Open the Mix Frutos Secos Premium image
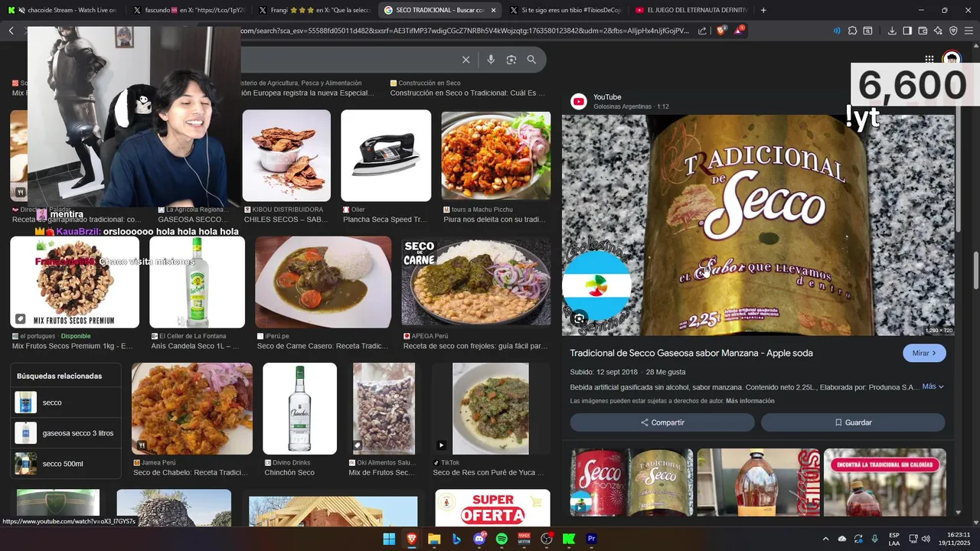The width and height of the screenshot is (980, 551). tap(74, 282)
